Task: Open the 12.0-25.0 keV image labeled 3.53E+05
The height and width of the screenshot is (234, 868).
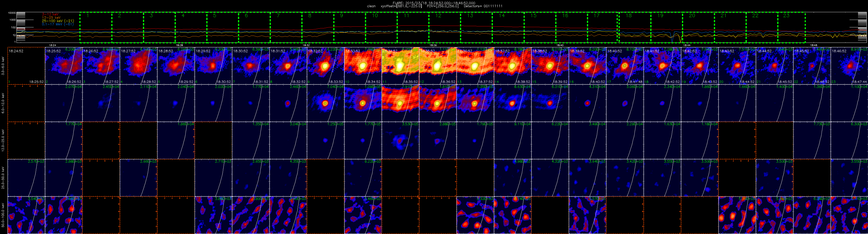Action: [400, 141]
